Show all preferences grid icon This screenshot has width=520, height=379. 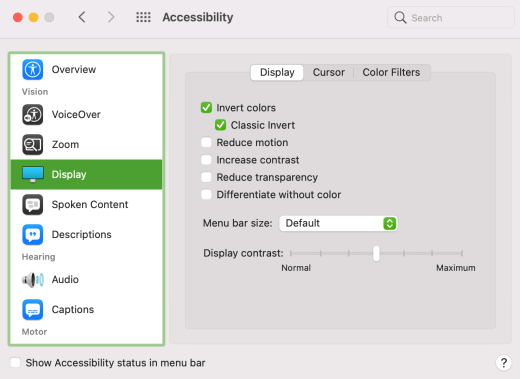[x=143, y=17]
